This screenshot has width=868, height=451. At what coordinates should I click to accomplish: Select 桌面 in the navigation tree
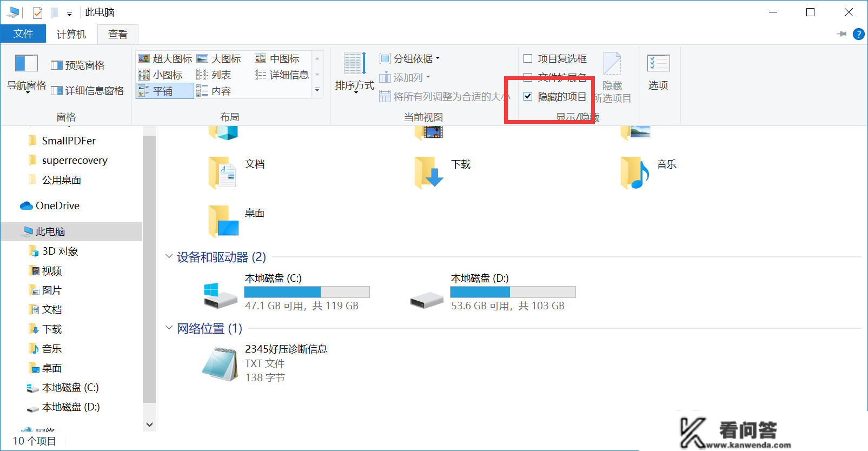(x=52, y=368)
